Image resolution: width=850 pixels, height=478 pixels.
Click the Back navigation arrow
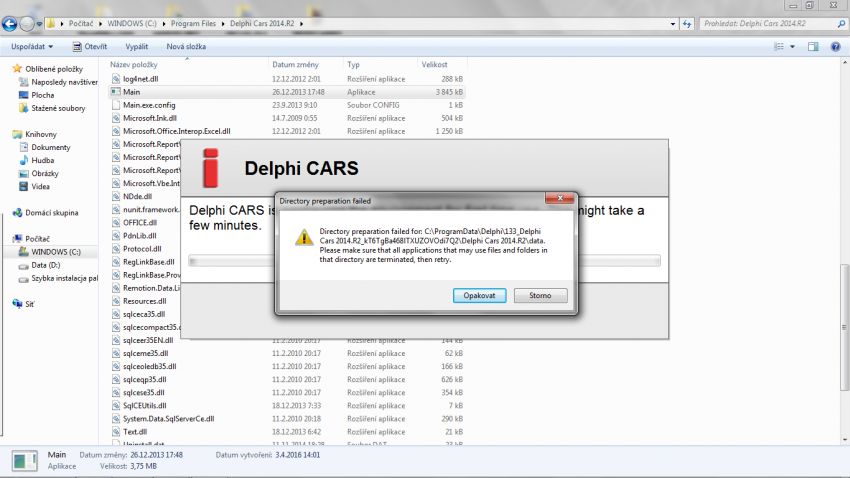[12, 23]
